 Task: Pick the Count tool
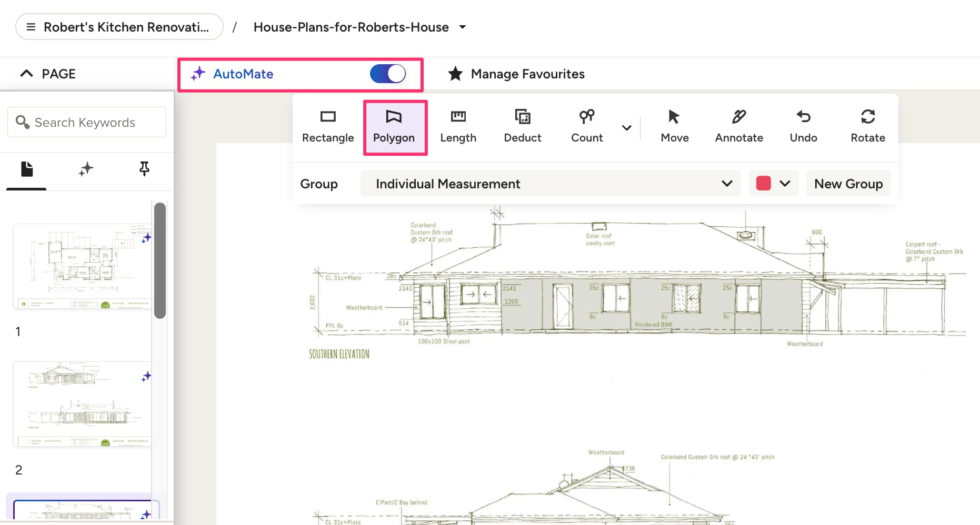coord(586,127)
